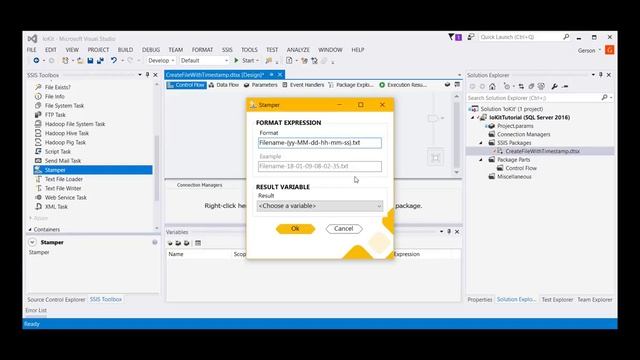The image size is (640, 360).
Task: Open the Source Control Explorer tab
Action: pyautogui.click(x=56, y=300)
